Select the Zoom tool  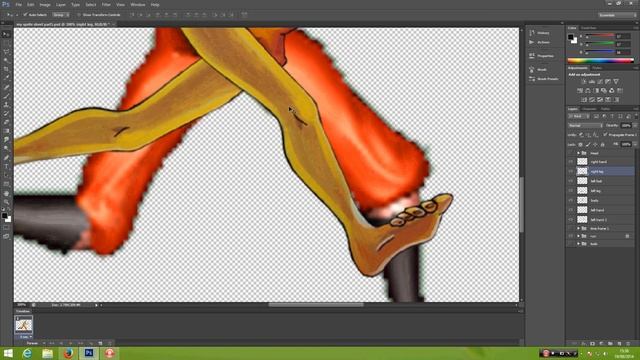pyautogui.click(x=6, y=202)
